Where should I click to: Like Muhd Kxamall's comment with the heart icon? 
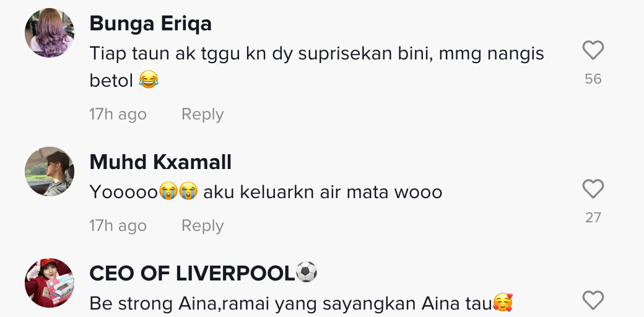[593, 189]
